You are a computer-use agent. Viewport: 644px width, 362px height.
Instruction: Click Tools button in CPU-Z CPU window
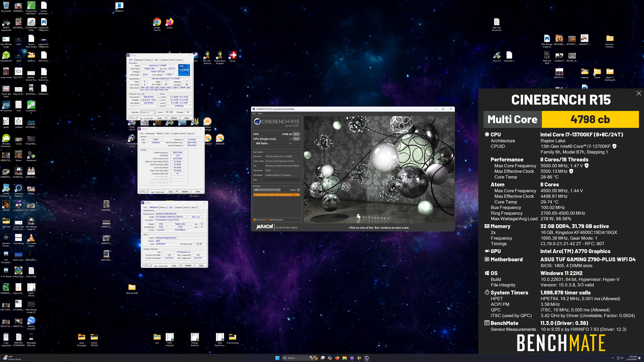(x=159, y=118)
